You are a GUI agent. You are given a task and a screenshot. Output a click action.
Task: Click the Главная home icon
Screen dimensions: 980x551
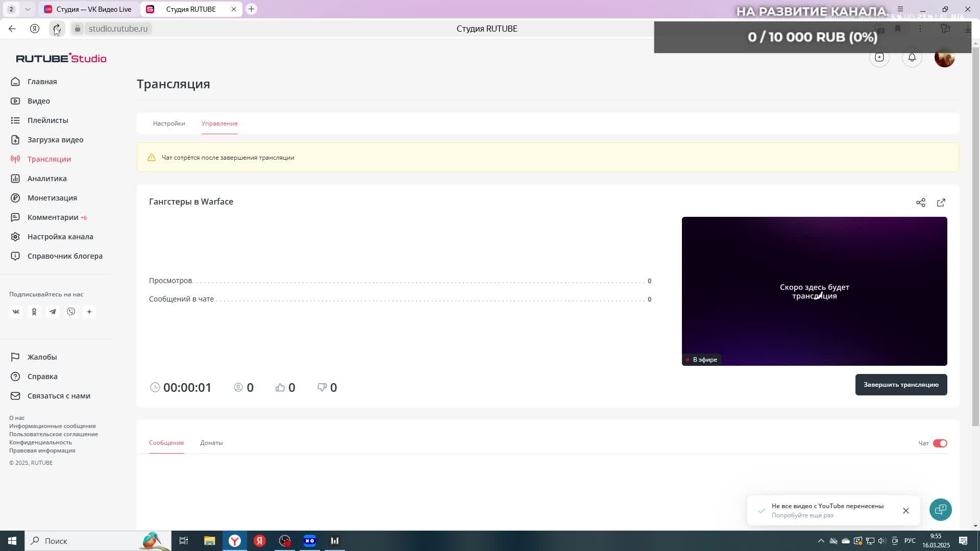[15, 82]
